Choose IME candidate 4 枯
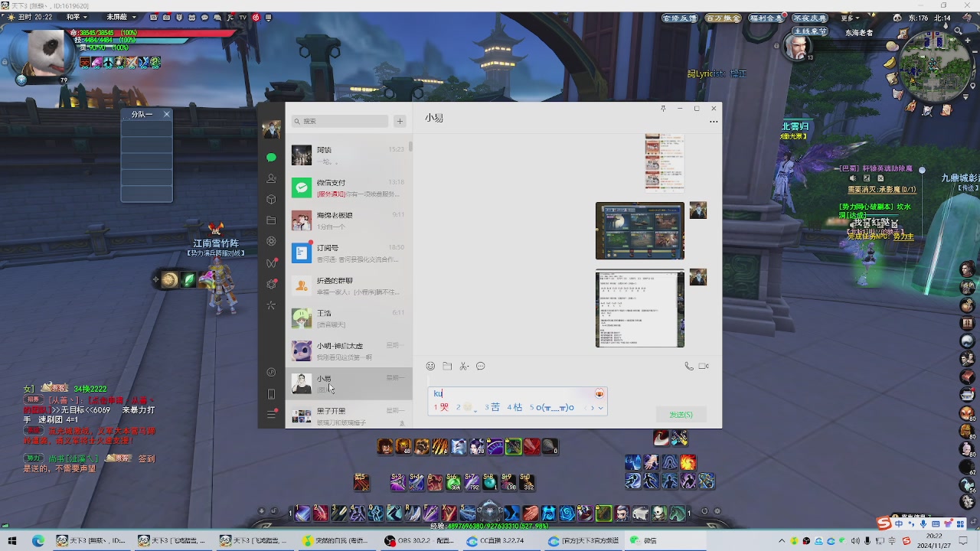The width and height of the screenshot is (980, 551). (x=514, y=407)
